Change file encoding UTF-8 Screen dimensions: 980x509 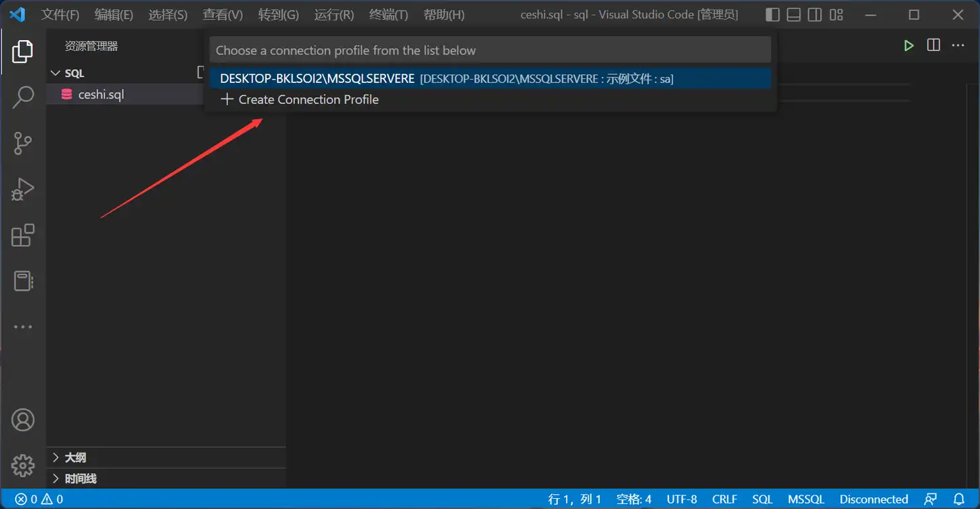coord(682,499)
